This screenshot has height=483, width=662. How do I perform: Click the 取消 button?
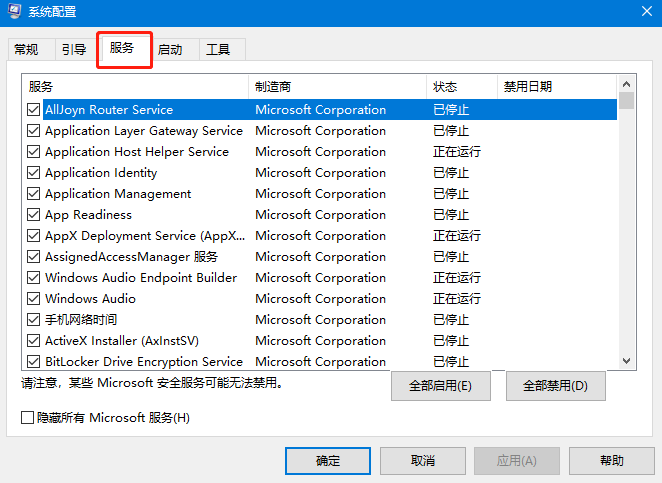click(x=422, y=460)
